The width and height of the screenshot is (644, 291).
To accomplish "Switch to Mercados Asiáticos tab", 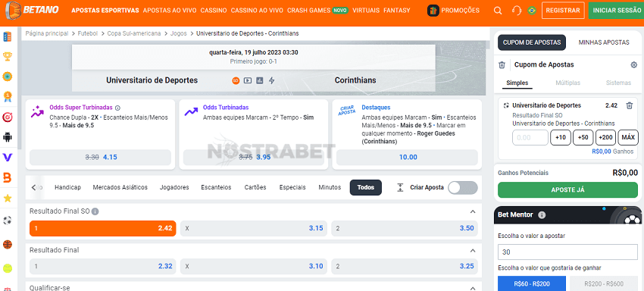I will pos(120,187).
